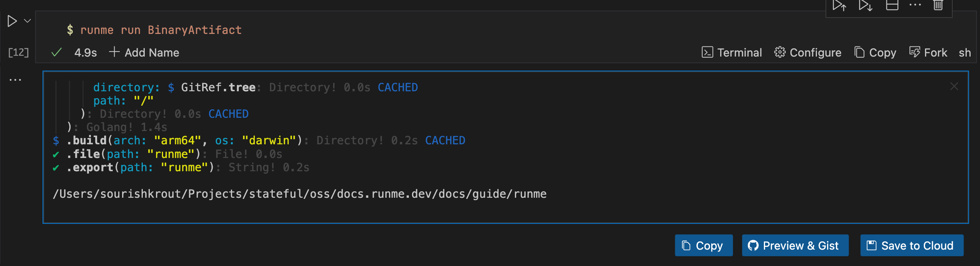The height and width of the screenshot is (266, 980).
Task: Execute cells above using the play-up icon
Action: point(839,5)
